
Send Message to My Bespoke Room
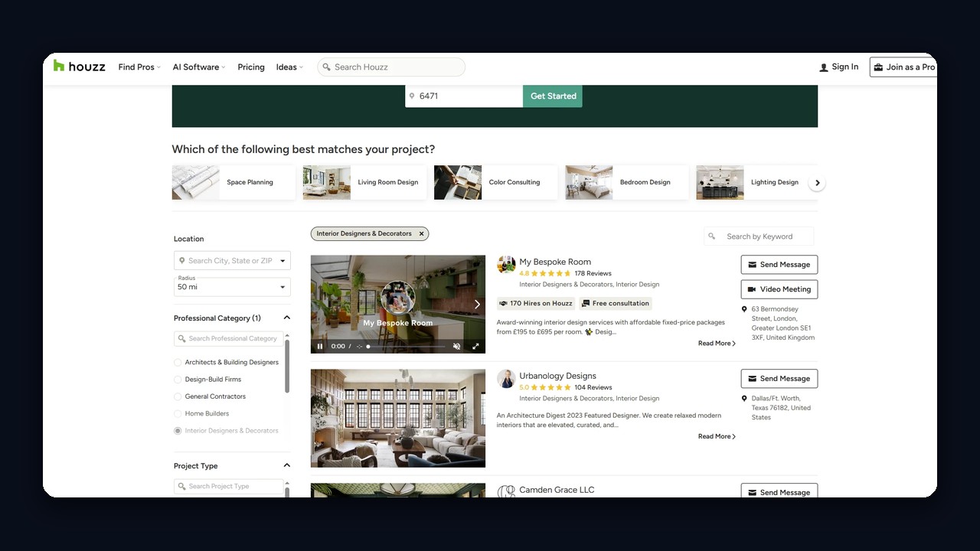(x=779, y=265)
